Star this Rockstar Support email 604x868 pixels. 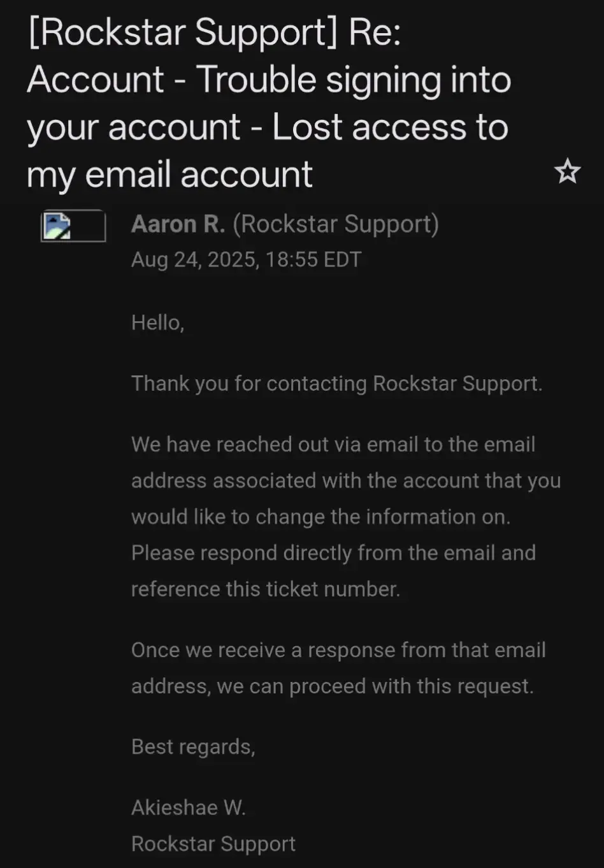[566, 172]
